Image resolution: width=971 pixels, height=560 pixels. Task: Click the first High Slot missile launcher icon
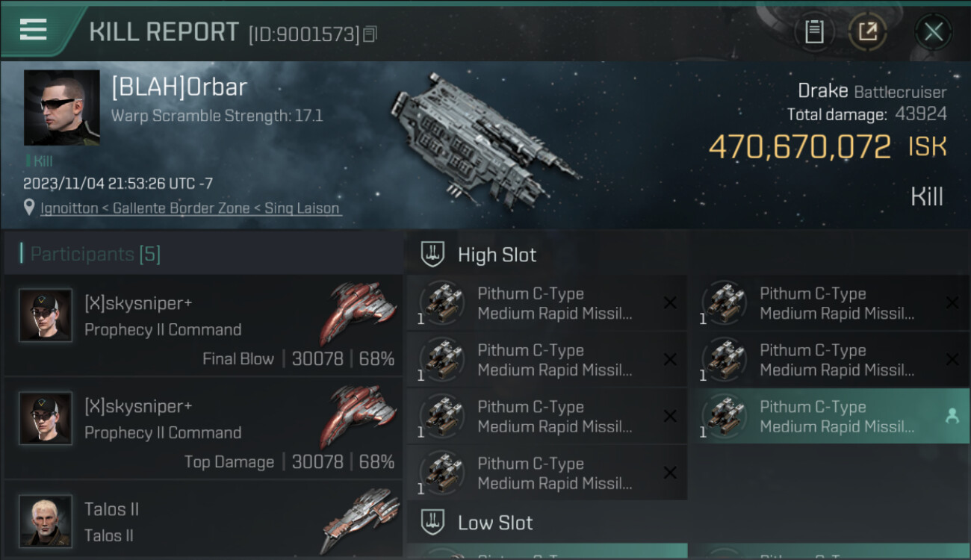[x=442, y=303]
